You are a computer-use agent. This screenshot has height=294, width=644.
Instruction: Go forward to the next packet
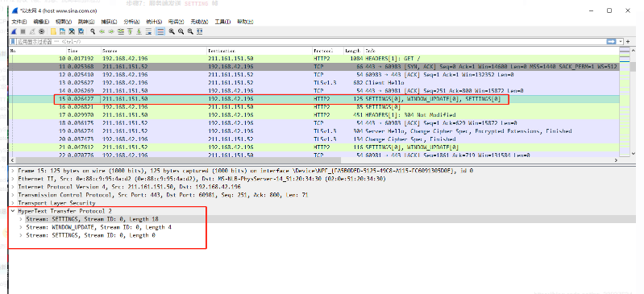[x=111, y=31]
